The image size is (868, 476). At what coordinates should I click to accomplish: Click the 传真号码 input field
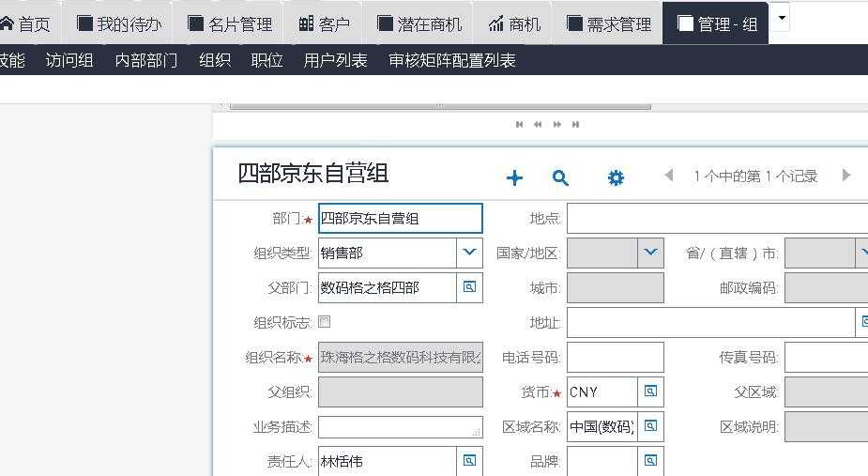(x=827, y=358)
